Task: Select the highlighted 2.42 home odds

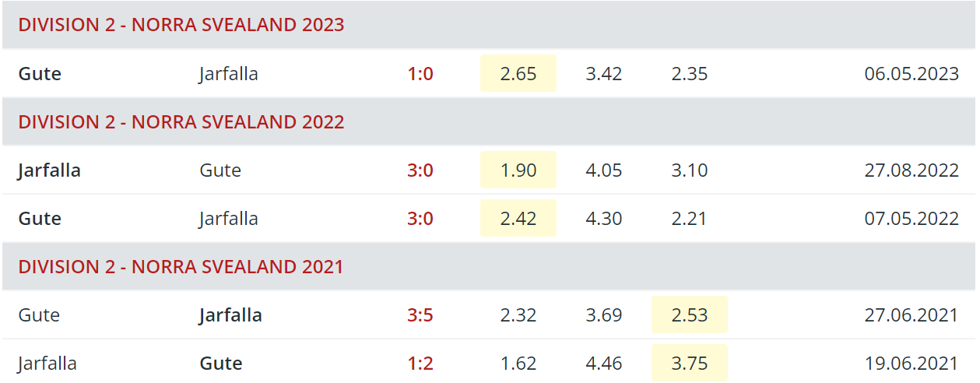Action: [518, 218]
